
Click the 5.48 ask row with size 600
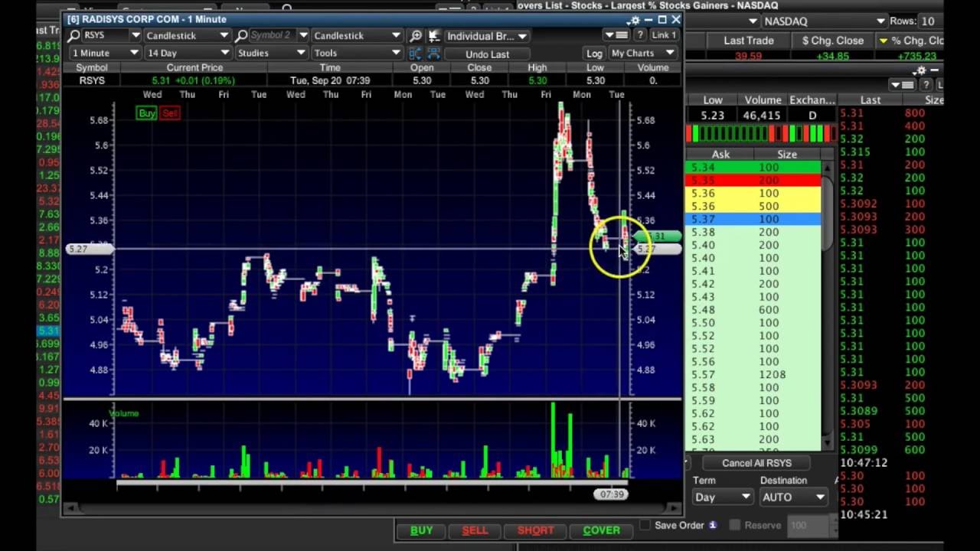pos(753,310)
